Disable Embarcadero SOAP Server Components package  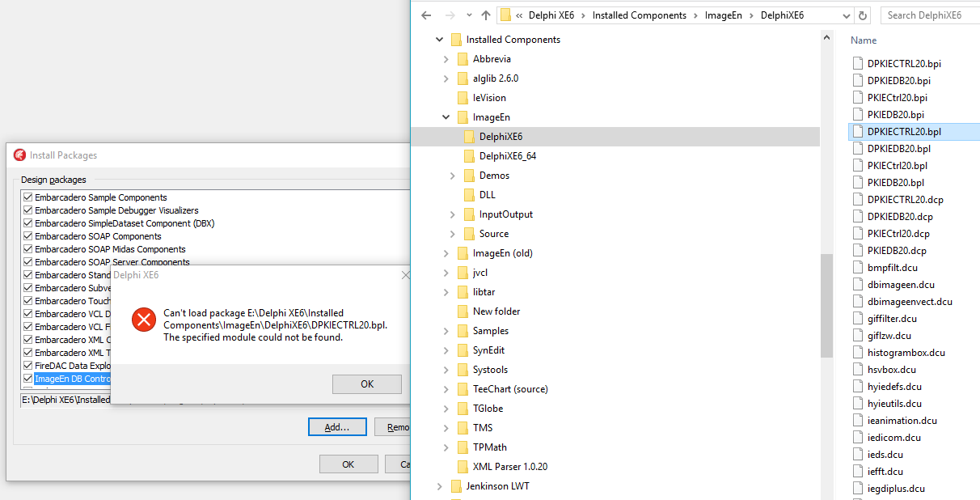(28, 262)
